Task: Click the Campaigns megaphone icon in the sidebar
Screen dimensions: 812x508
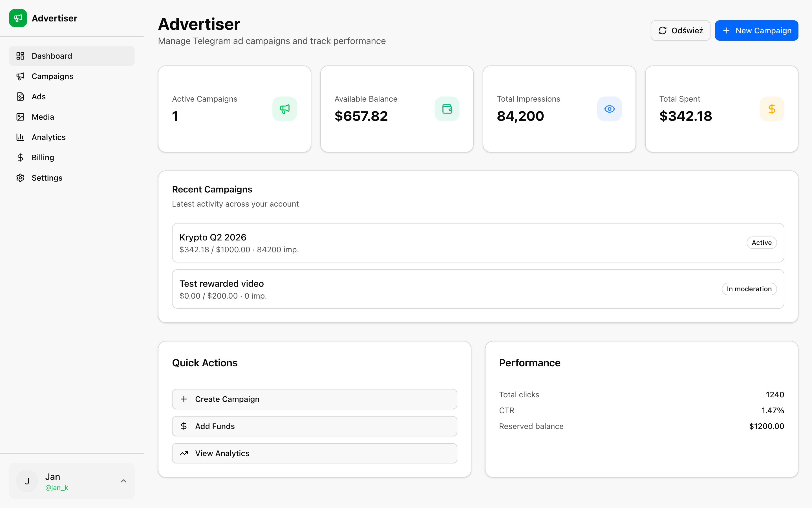Action: [21, 76]
